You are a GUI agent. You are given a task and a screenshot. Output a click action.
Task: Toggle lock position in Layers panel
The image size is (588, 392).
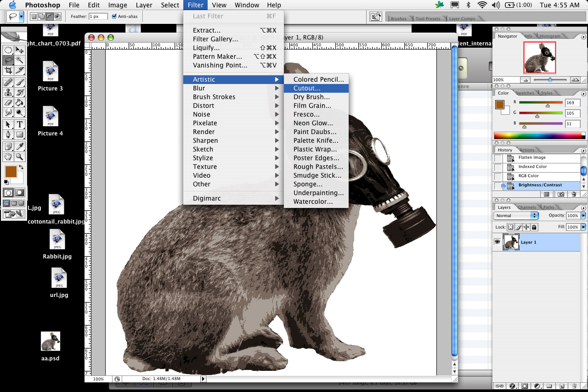click(526, 227)
